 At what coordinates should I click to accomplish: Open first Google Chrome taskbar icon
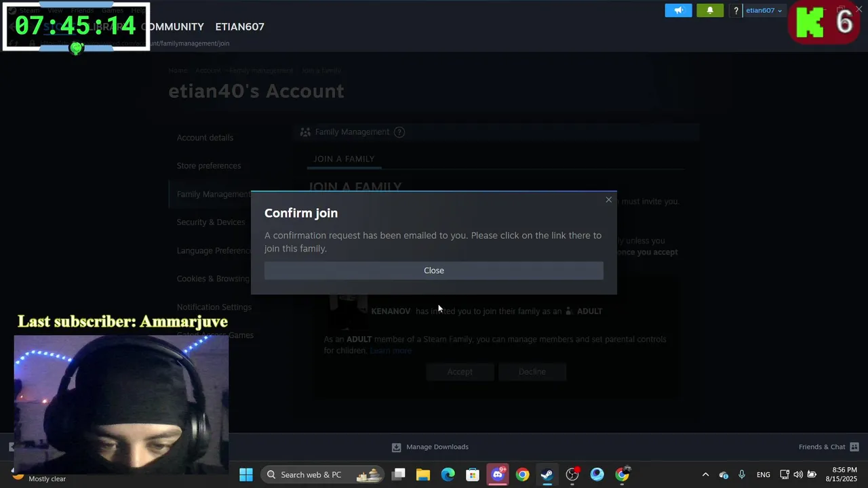[522, 474]
